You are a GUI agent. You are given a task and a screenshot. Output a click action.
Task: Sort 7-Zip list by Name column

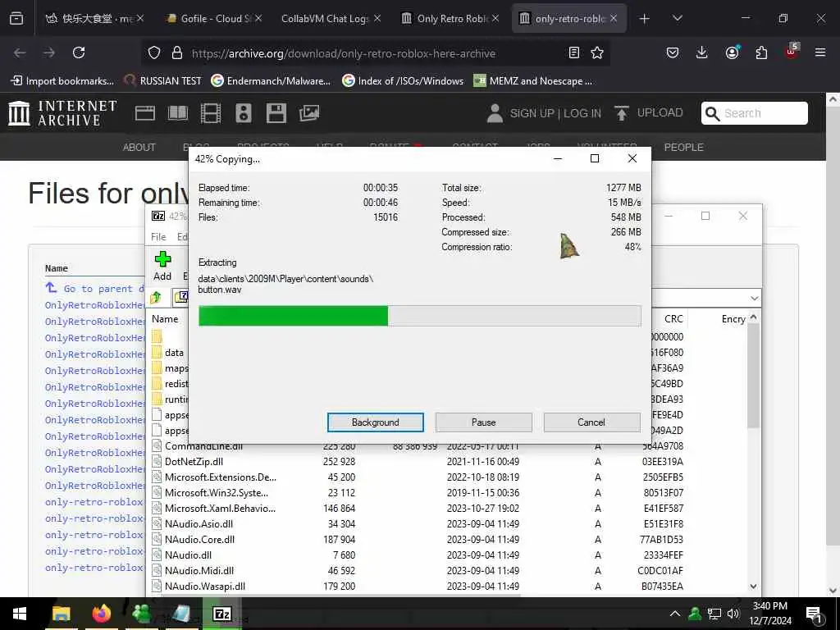coord(165,319)
